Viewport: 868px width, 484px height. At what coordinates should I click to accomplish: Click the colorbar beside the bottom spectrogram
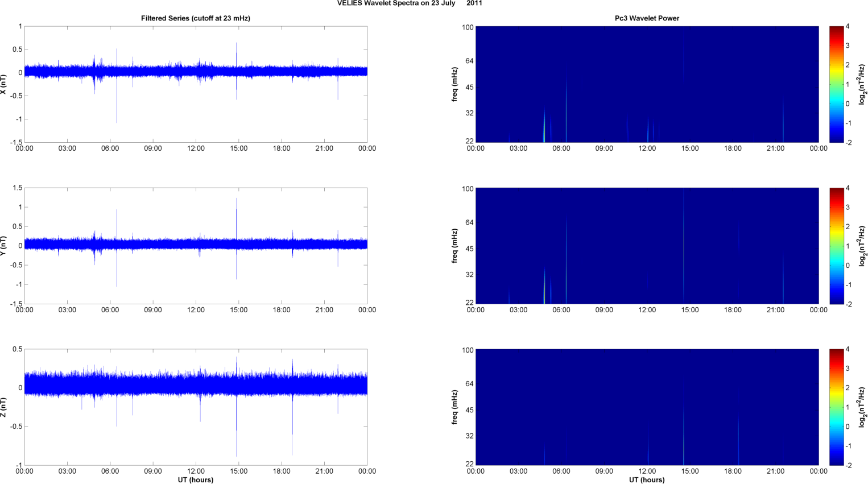836,407
